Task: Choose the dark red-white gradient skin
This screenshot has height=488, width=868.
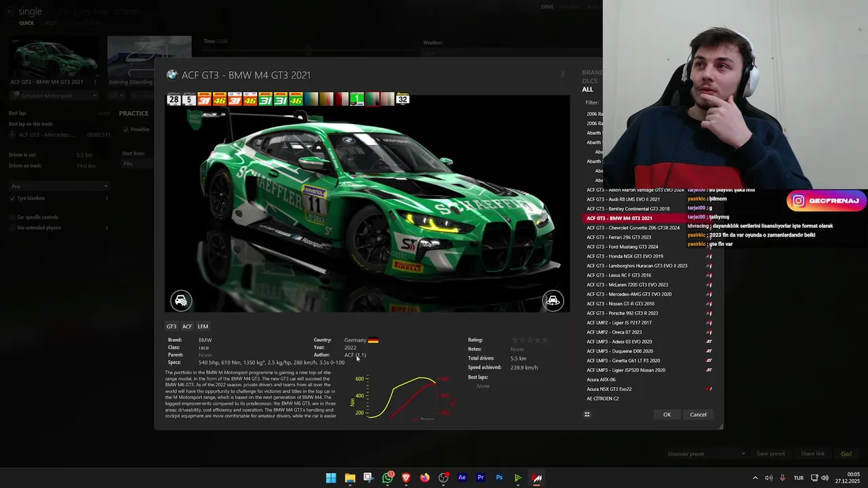Action: coord(342,100)
